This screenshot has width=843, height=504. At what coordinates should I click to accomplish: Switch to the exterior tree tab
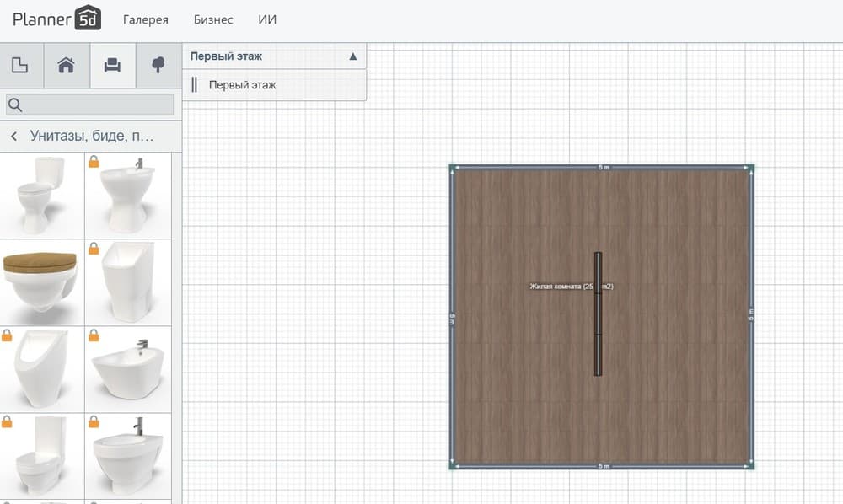158,66
